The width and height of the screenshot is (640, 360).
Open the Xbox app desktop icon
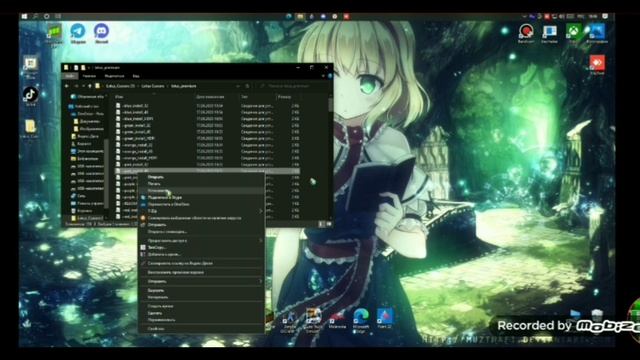573,33
